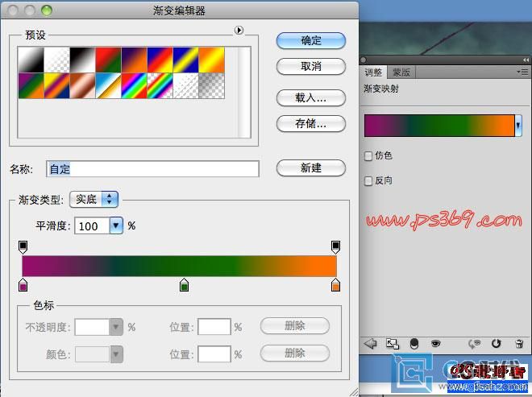Select orange color stop at right end
Screen dimensions: 532x397
click(335, 285)
